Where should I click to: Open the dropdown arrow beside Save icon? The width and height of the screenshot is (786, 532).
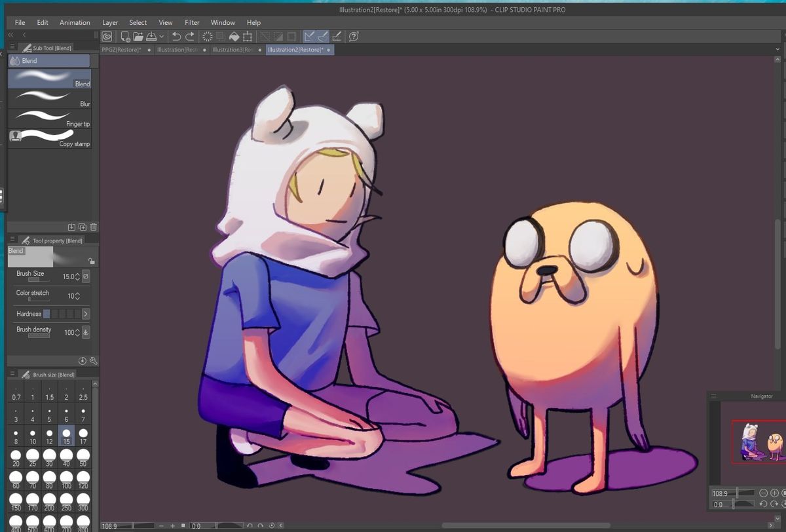(160, 37)
